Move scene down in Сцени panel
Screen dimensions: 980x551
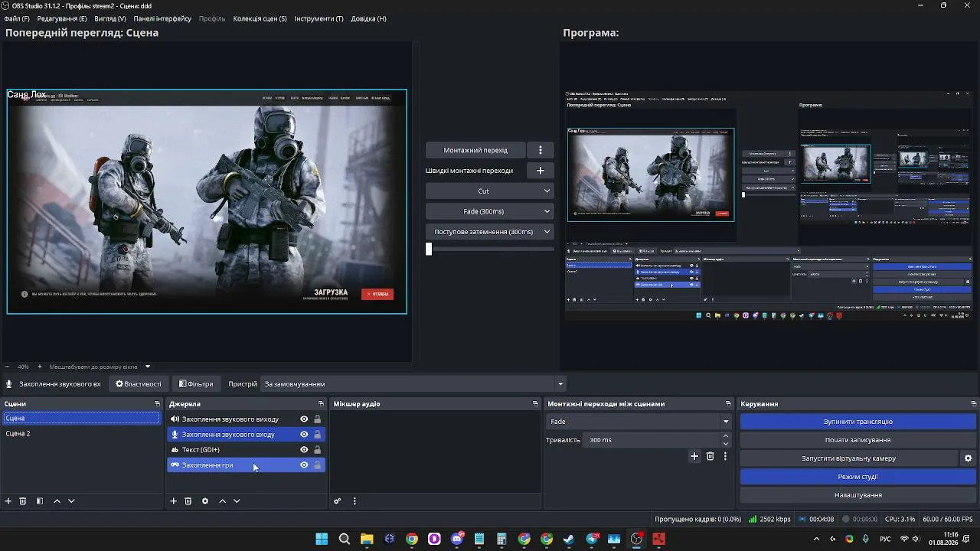pos(71,501)
